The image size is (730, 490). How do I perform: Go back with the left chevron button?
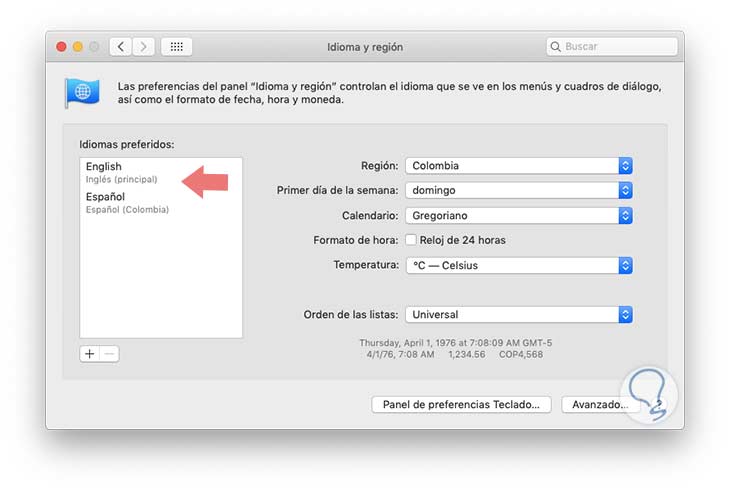(121, 47)
